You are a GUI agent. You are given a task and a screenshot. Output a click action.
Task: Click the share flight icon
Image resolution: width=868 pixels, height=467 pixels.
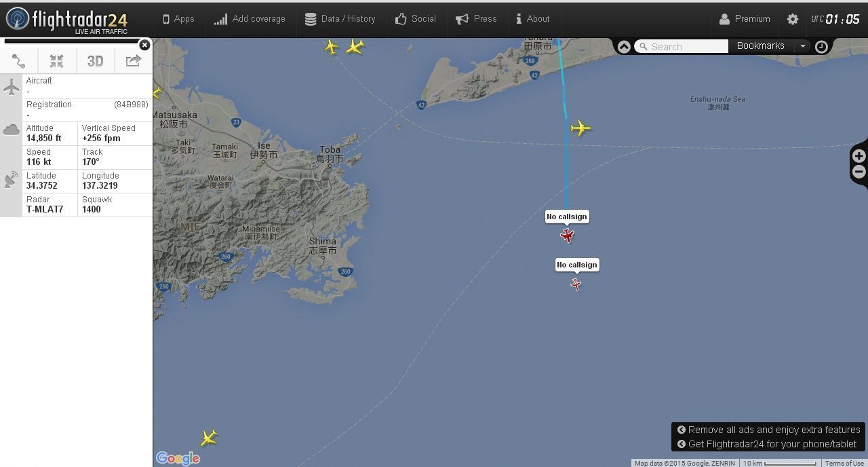(x=134, y=61)
